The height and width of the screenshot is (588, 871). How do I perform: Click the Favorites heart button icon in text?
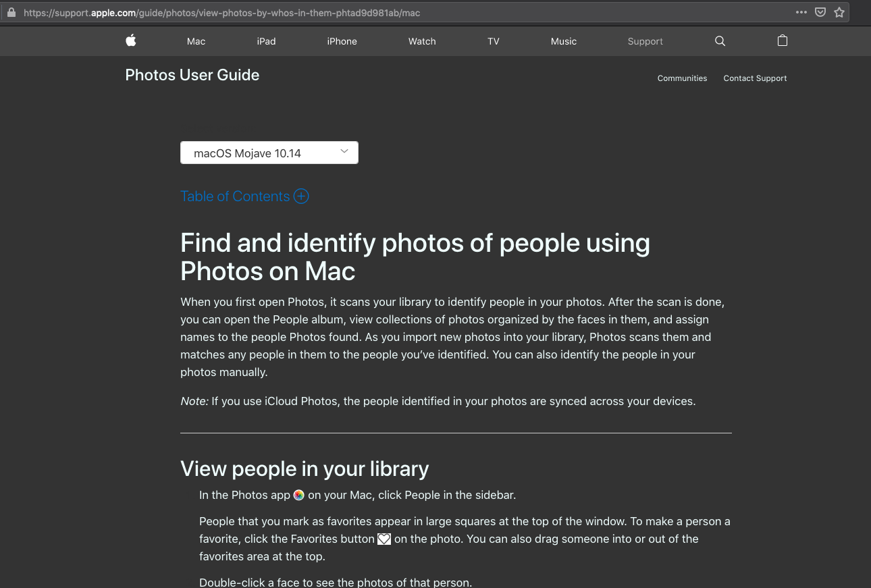(x=384, y=539)
